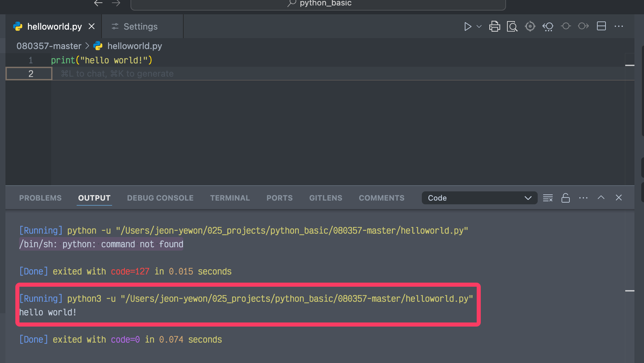The width and height of the screenshot is (644, 363).
Task: Click the editor minimap scrollbar area
Action: pyautogui.click(x=630, y=119)
